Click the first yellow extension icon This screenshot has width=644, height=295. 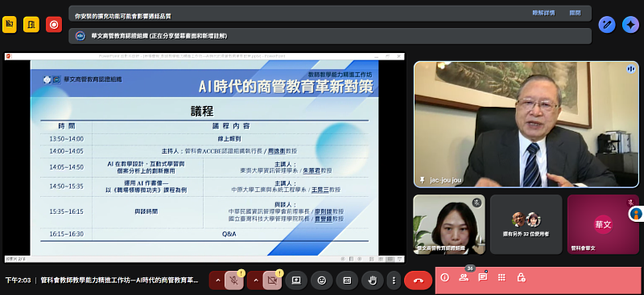point(10,25)
